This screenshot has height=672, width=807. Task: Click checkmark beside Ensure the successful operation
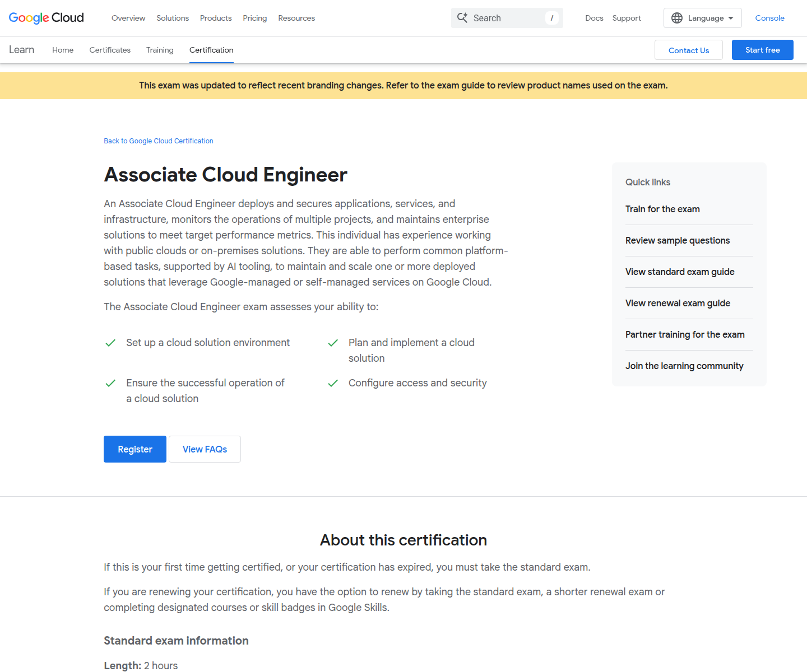pos(110,383)
